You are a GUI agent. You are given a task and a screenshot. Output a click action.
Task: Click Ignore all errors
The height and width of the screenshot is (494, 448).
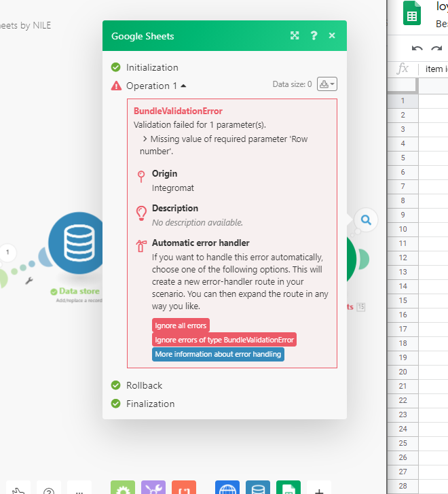[181, 325]
